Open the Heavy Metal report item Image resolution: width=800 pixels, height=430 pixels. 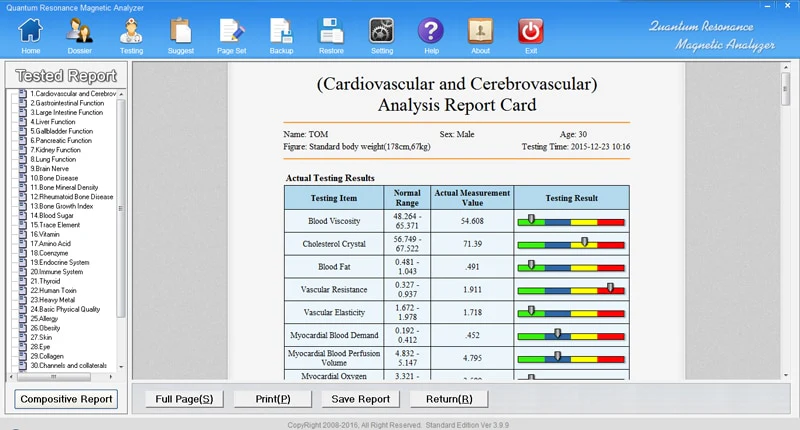coord(54,299)
